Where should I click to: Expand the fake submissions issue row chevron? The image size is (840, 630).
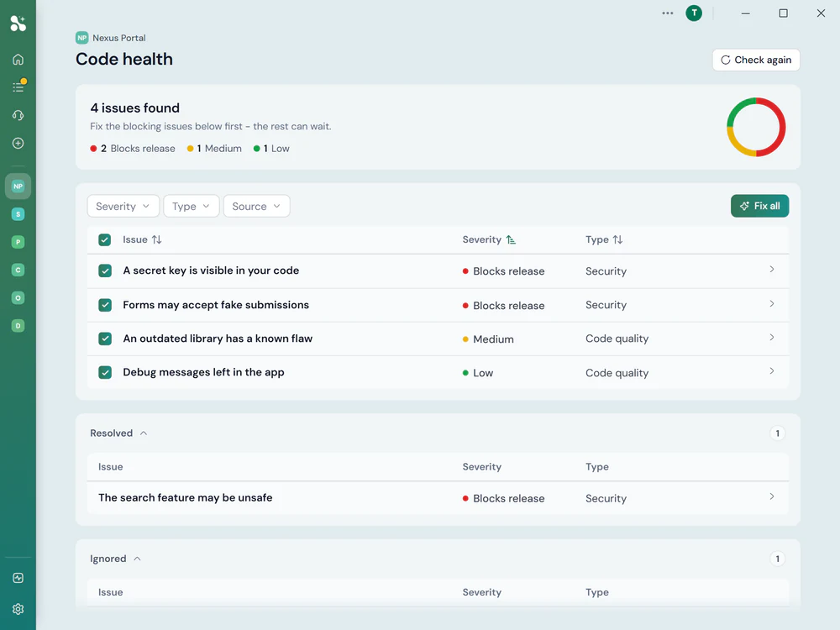(x=771, y=304)
